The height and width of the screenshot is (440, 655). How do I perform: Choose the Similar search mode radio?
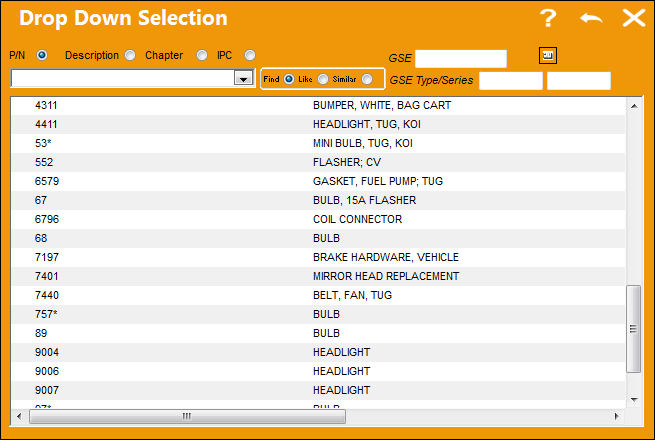[367, 79]
